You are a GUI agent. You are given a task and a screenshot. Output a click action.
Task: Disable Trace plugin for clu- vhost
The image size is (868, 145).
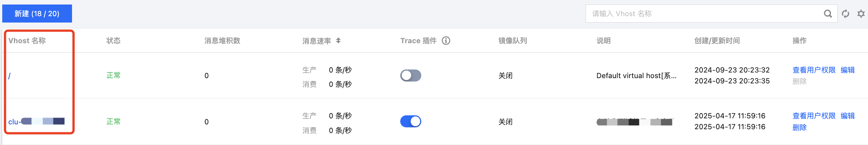tap(411, 121)
